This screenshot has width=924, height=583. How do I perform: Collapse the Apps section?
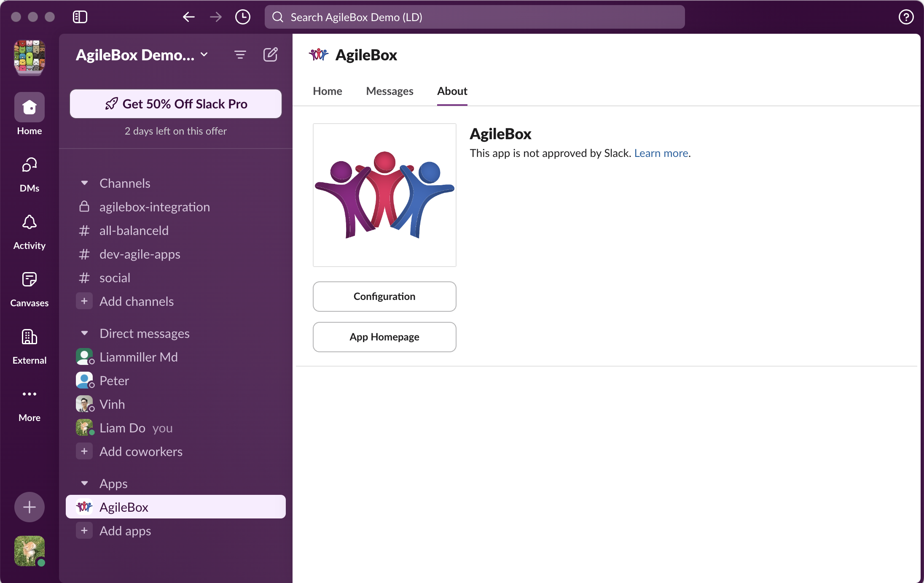click(84, 483)
